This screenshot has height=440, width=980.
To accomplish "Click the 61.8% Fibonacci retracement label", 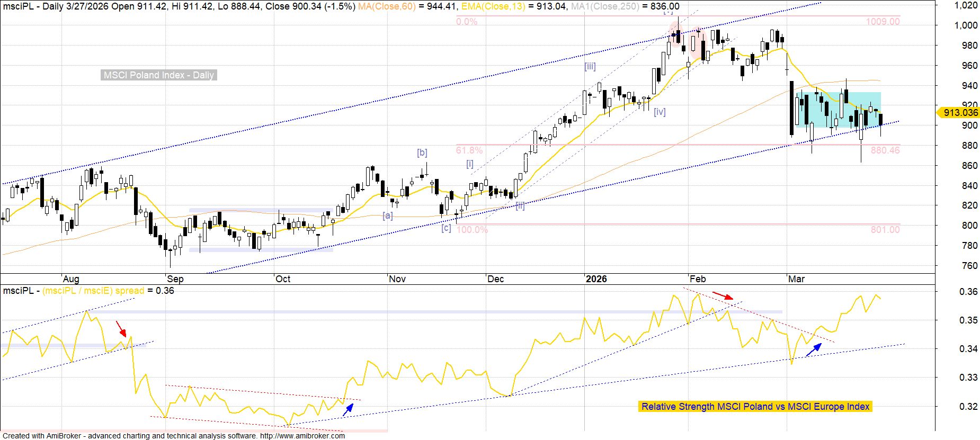I will (469, 150).
